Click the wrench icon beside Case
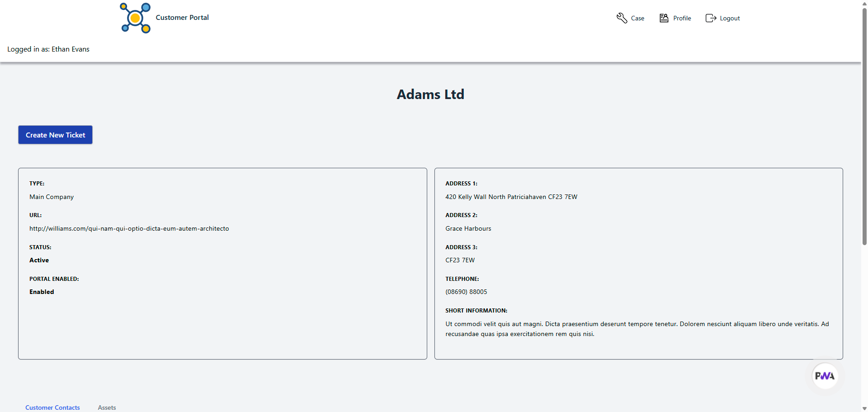Screen dimensions: 868x412 coord(622,18)
